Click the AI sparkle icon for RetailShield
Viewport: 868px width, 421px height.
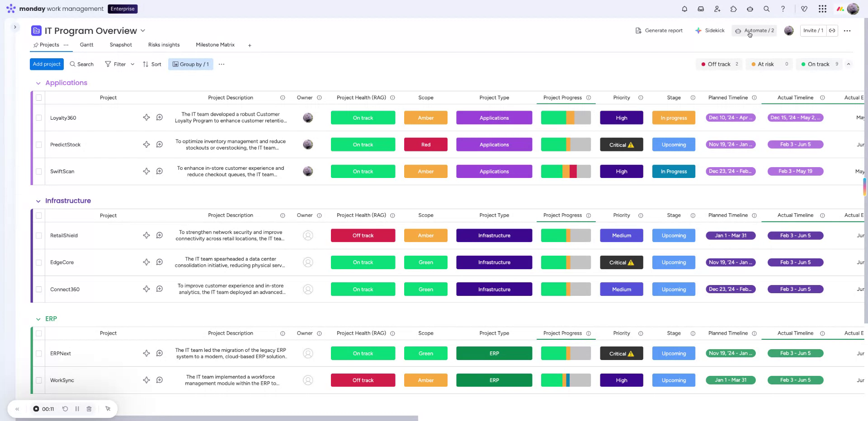(146, 235)
